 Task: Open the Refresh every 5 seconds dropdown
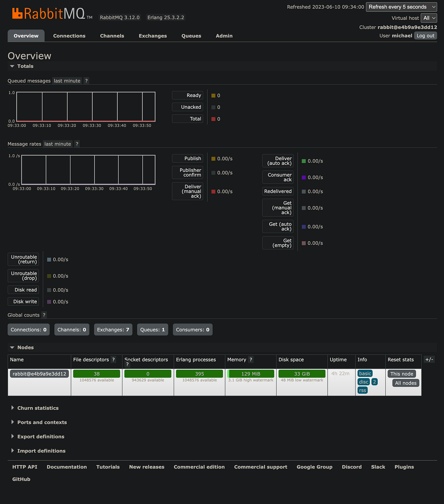pos(402,7)
